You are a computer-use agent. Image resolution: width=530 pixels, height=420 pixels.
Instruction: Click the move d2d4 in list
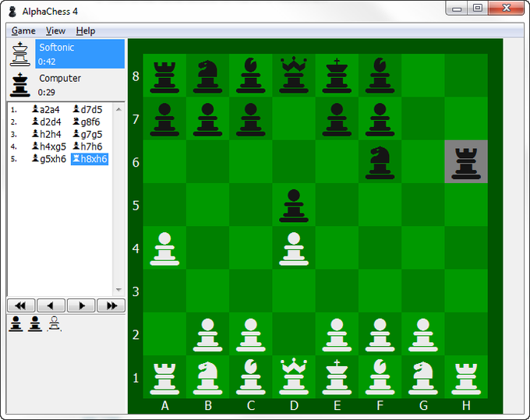tap(46, 122)
